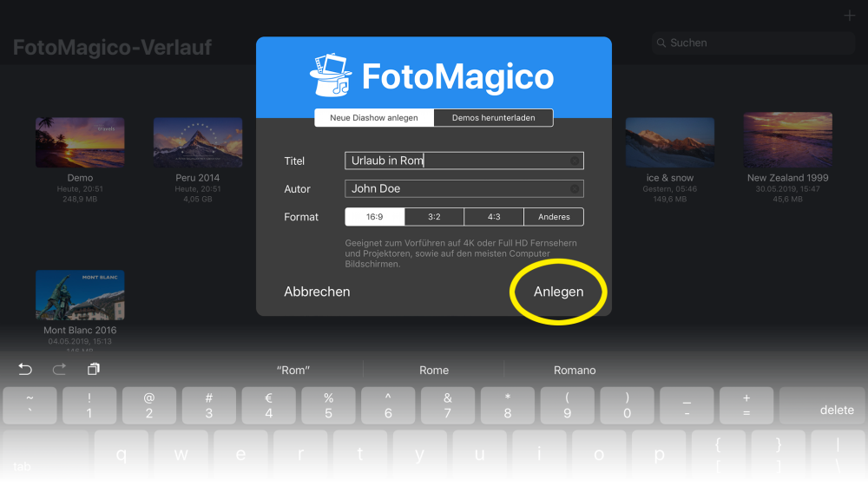This screenshot has height=486, width=868.
Task: Tap the delete key on the keyboard
Action: pyautogui.click(x=821, y=406)
